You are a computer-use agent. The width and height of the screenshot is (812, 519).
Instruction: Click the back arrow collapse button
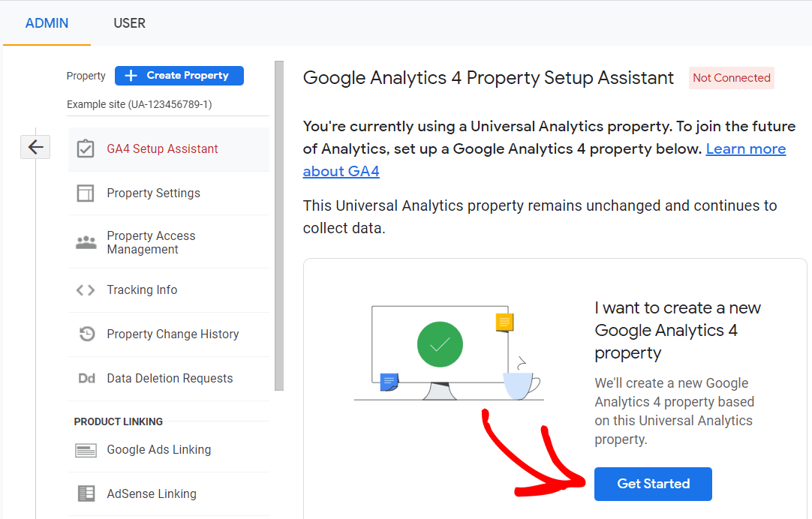click(x=35, y=148)
